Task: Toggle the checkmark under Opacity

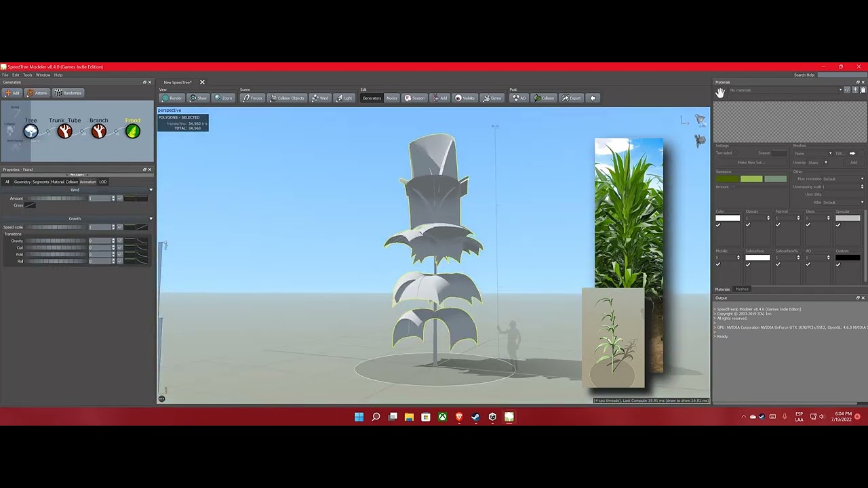Action: 748,226
